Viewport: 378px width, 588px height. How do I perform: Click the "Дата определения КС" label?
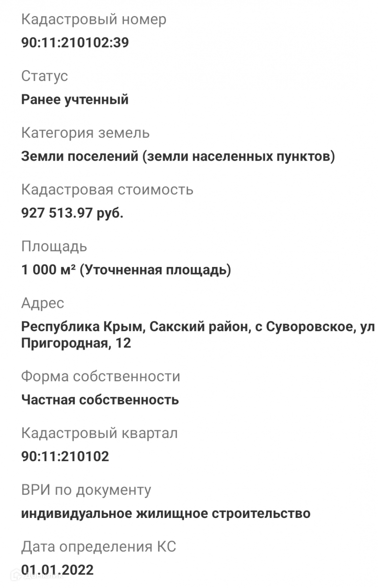click(98, 547)
